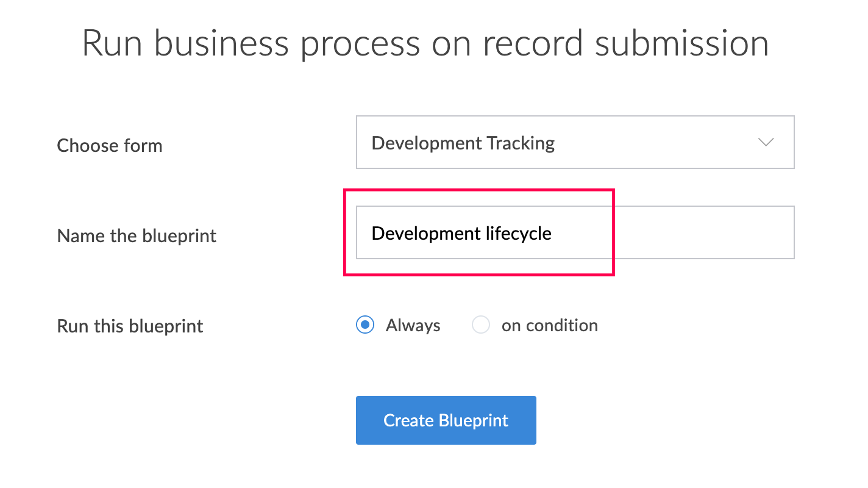Click the Always option label text
868x488 pixels.
413,326
